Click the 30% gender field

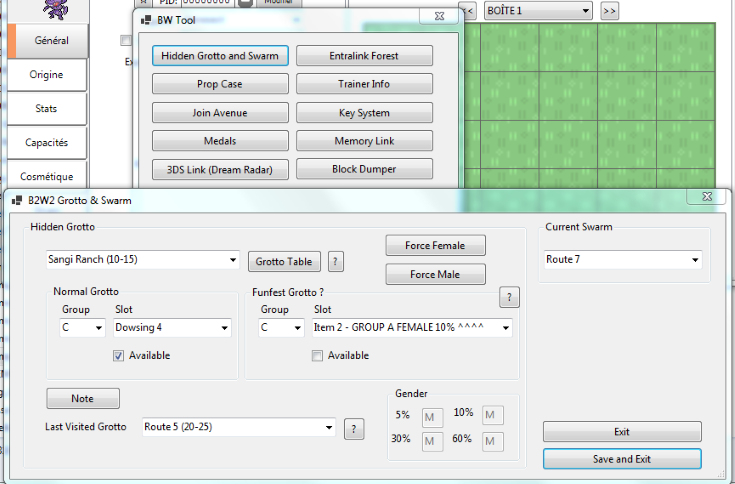[432, 441]
